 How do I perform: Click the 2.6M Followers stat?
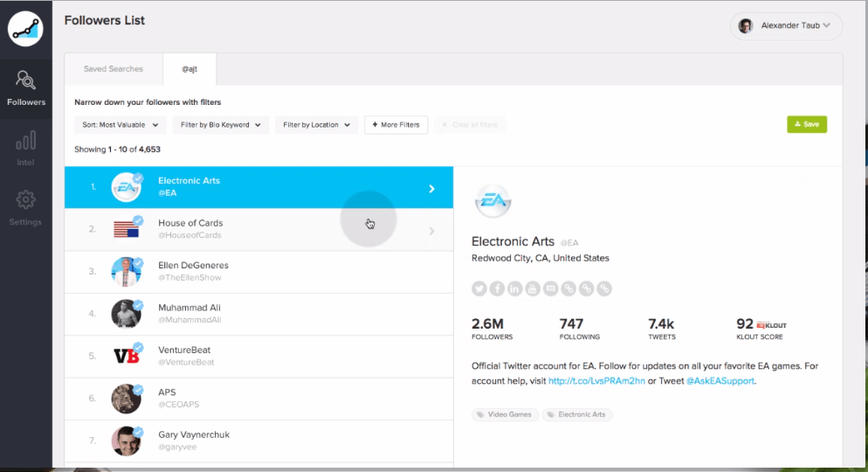492,329
